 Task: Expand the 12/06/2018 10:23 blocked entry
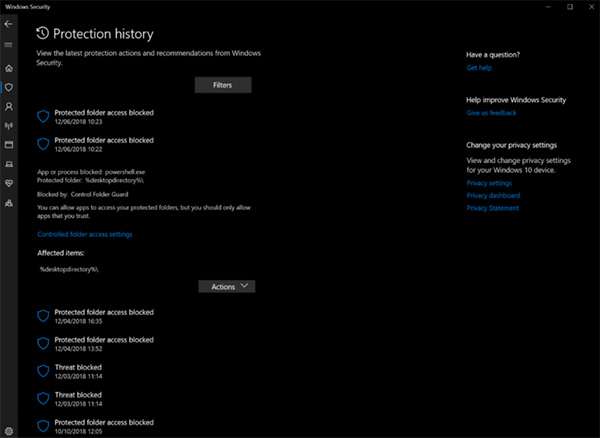[x=103, y=117]
